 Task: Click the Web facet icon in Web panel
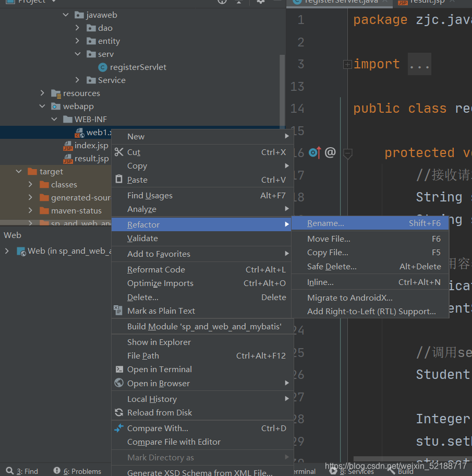click(x=21, y=252)
